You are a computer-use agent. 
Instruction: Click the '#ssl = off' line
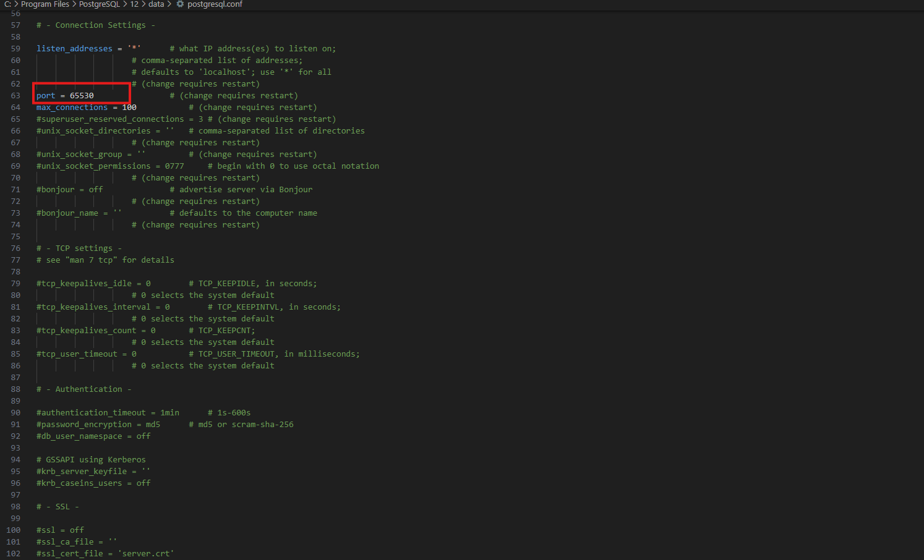60,530
